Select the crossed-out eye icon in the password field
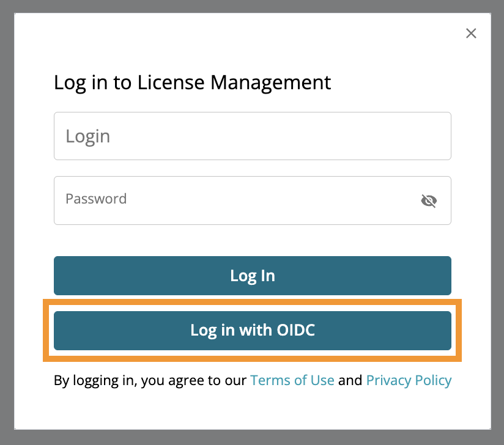Image resolution: width=504 pixels, height=445 pixels. (x=429, y=200)
